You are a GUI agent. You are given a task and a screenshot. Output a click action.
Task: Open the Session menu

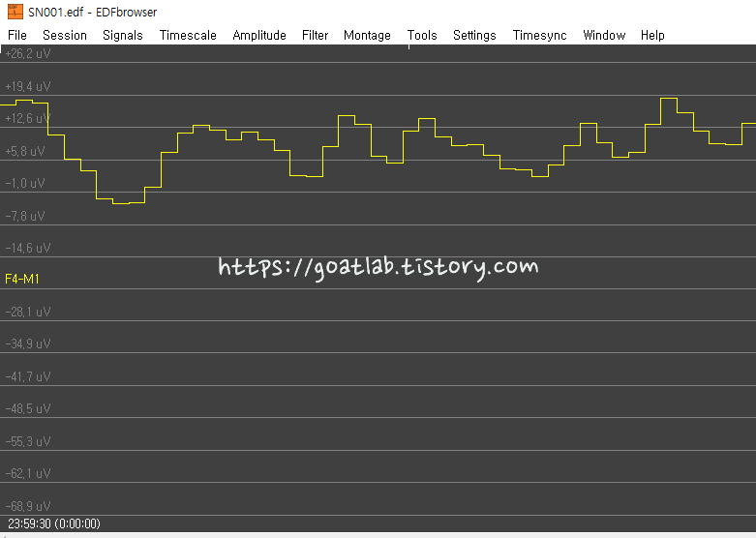click(65, 35)
